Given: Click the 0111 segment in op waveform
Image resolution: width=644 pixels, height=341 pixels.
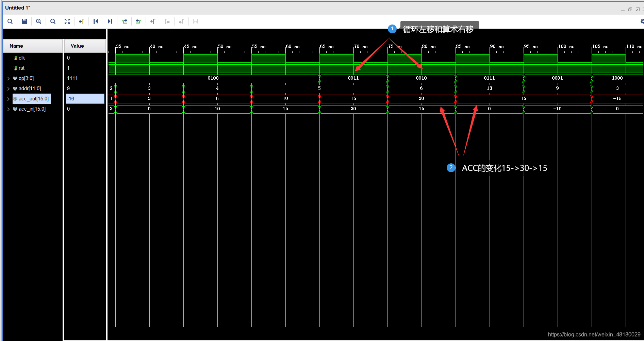Looking at the screenshot, I should click(x=490, y=78).
